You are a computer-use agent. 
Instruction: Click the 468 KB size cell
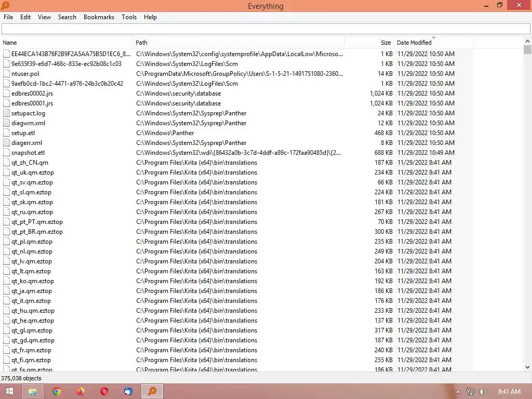point(383,132)
